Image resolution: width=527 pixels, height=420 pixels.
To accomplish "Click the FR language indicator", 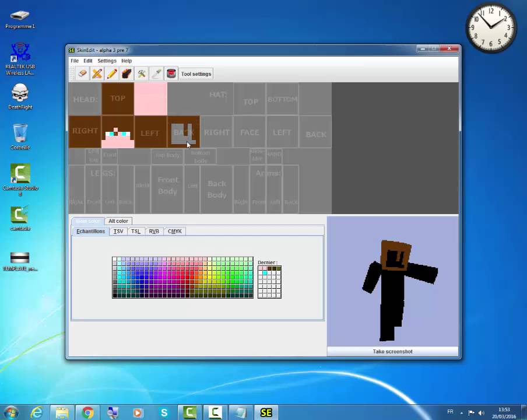I will coord(451,412).
